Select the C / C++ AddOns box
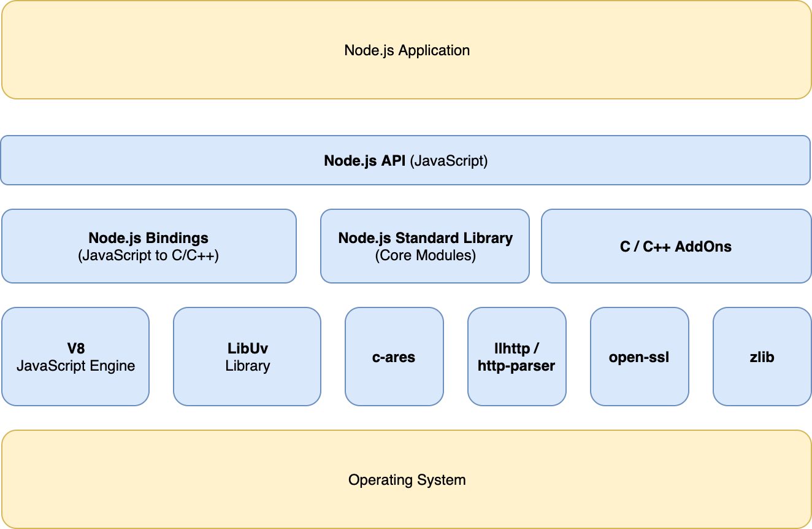 676,245
